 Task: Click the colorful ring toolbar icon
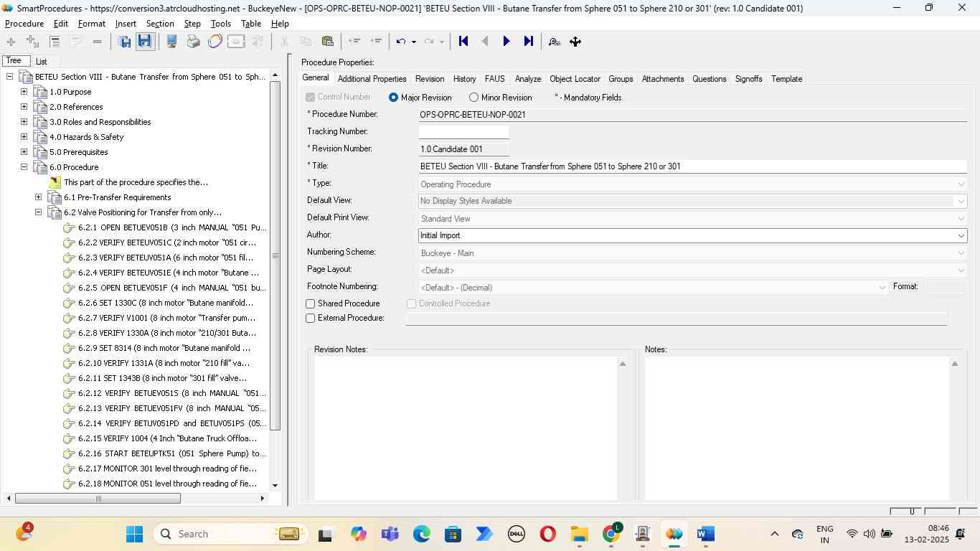215,41
